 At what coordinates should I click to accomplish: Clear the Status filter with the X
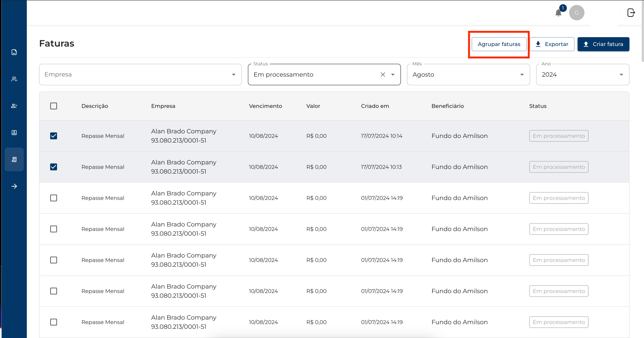[382, 75]
